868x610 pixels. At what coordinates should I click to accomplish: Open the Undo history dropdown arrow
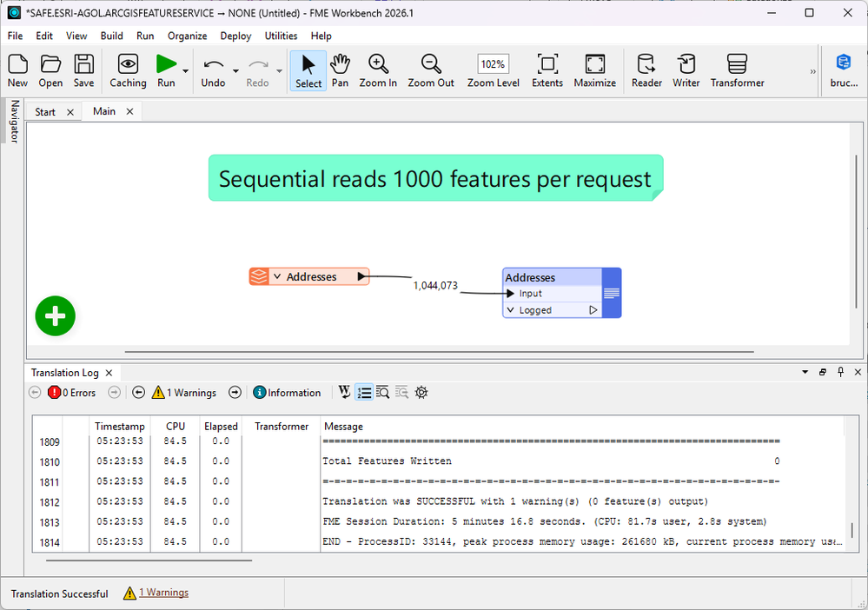tap(235, 71)
